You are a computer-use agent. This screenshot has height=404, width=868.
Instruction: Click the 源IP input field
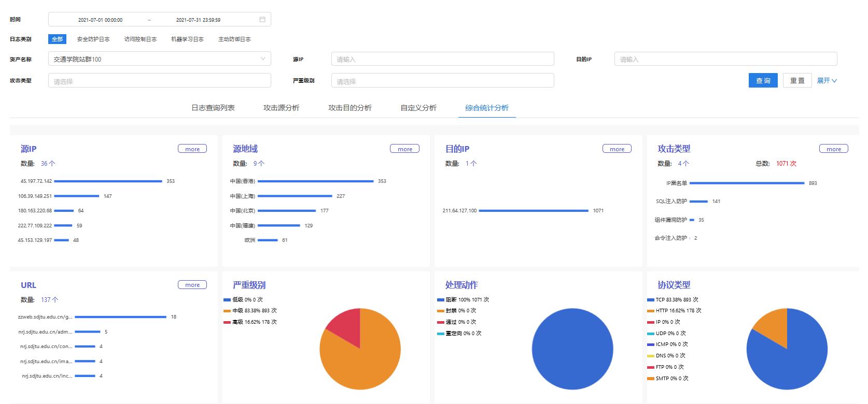[x=443, y=59]
